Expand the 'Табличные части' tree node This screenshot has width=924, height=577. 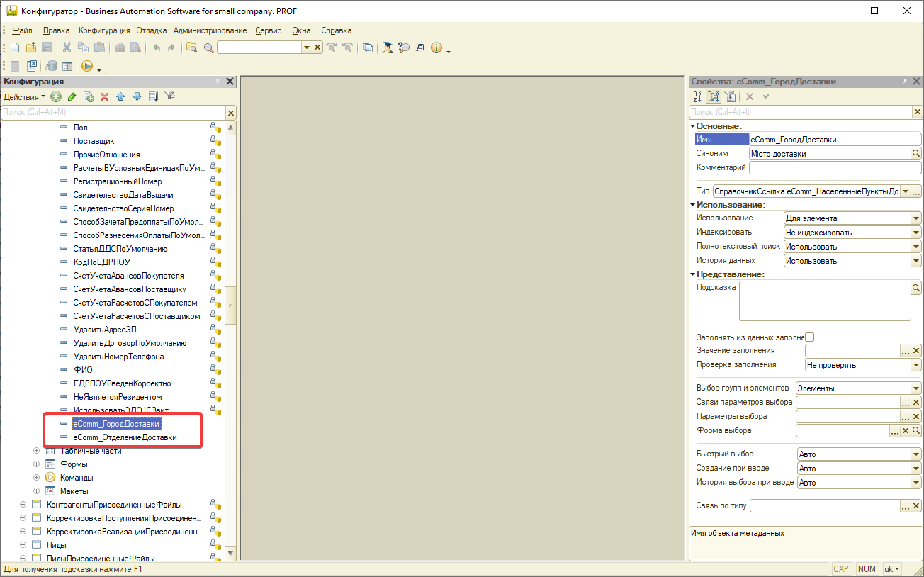36,451
